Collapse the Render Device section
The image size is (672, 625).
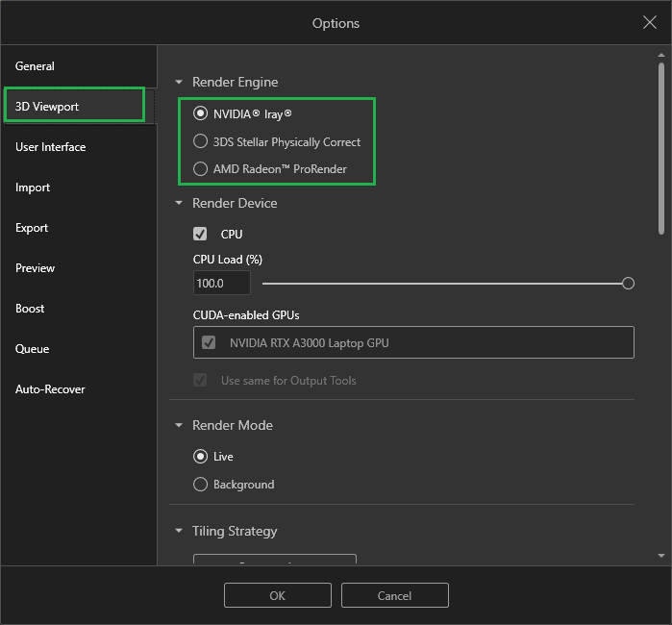[179, 204]
